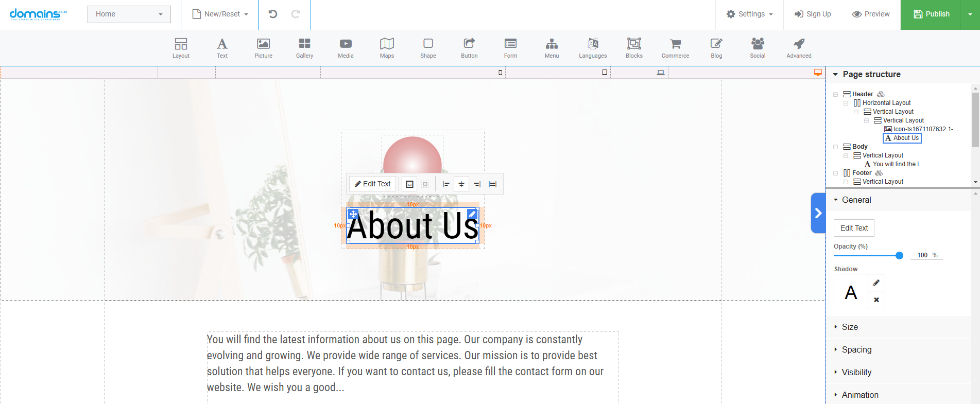Click the Undo arrow icon
The width and height of the screenshot is (980, 404).
273,14
